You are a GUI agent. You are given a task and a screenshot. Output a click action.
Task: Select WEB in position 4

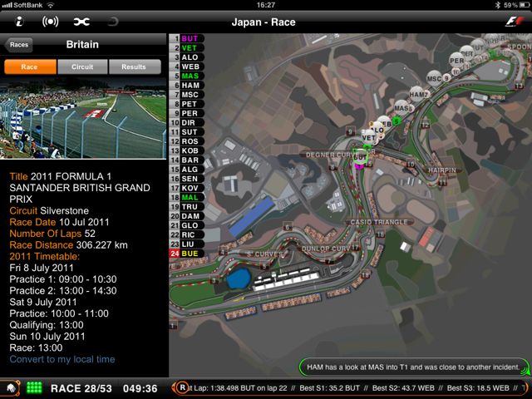(x=187, y=66)
